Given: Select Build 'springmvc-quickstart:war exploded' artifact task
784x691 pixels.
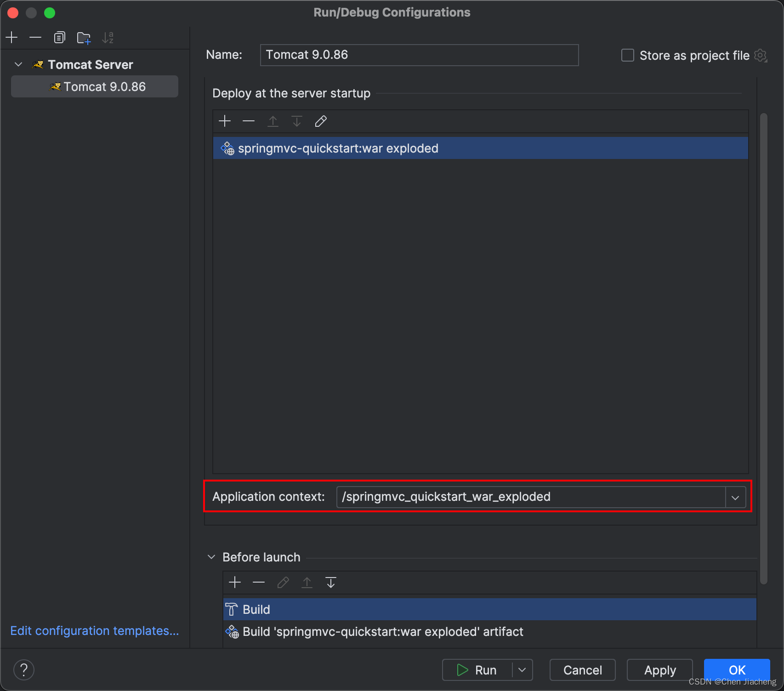Looking at the screenshot, I should tap(489, 632).
